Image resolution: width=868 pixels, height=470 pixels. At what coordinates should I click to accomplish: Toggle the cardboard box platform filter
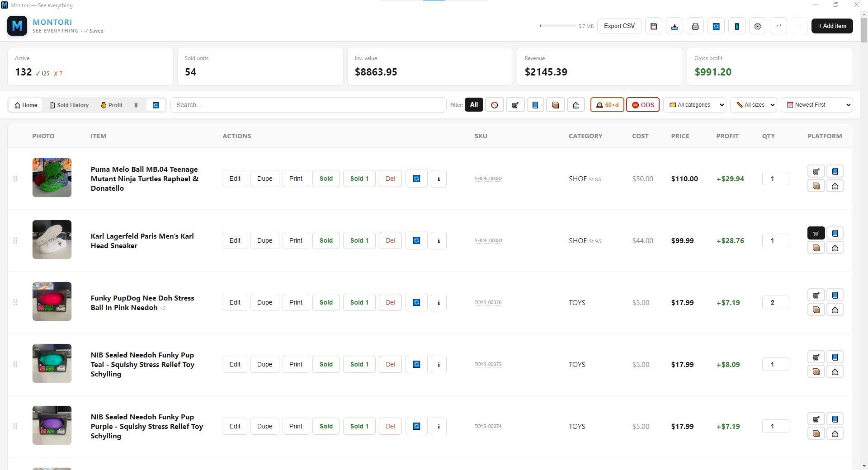tap(556, 105)
